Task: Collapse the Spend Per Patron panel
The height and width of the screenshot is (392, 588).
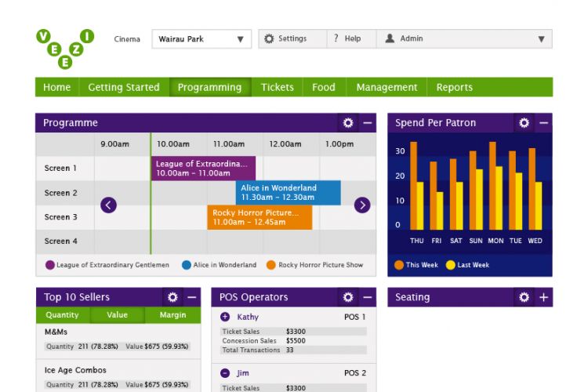Action: click(543, 122)
